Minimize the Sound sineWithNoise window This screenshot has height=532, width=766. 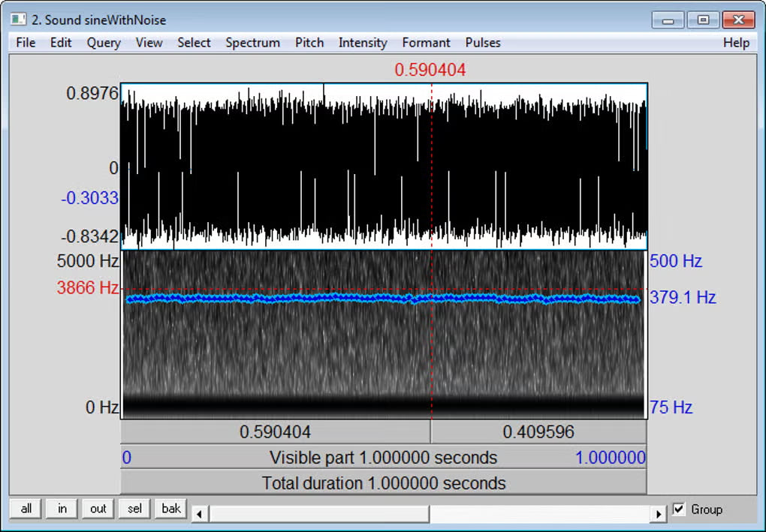668,20
